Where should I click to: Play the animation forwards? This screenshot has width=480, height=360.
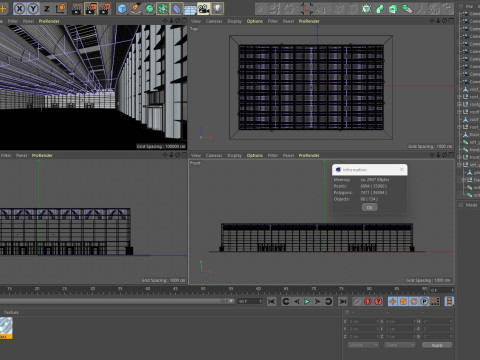pos(307,302)
